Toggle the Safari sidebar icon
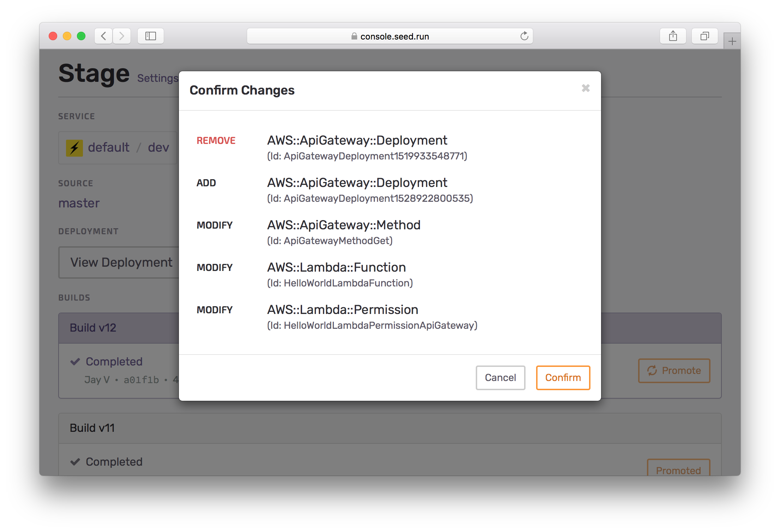The height and width of the screenshot is (532, 780). pos(151,36)
